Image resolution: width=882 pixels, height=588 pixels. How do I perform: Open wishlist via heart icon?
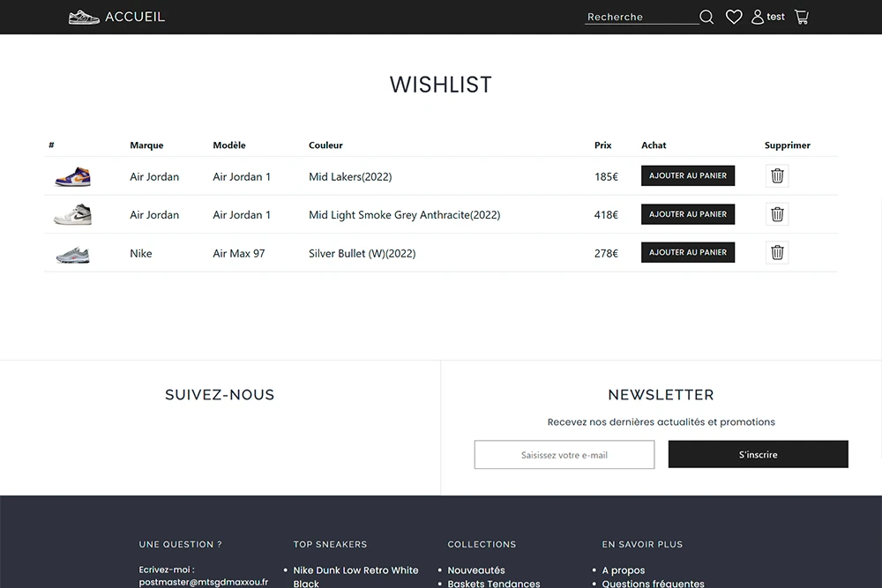(x=734, y=17)
